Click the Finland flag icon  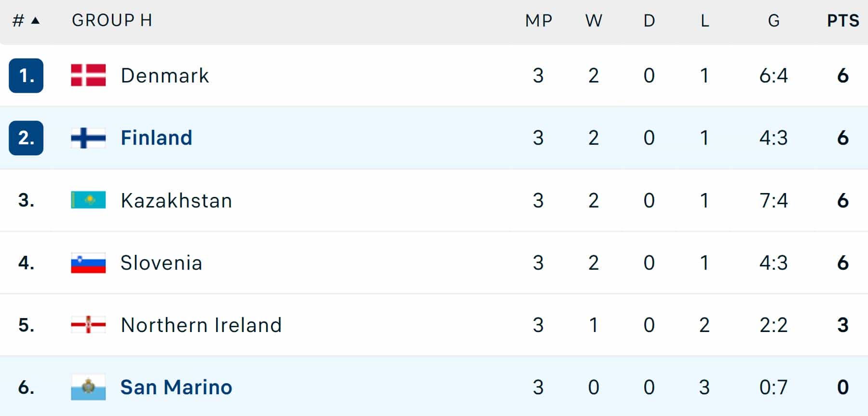click(88, 138)
